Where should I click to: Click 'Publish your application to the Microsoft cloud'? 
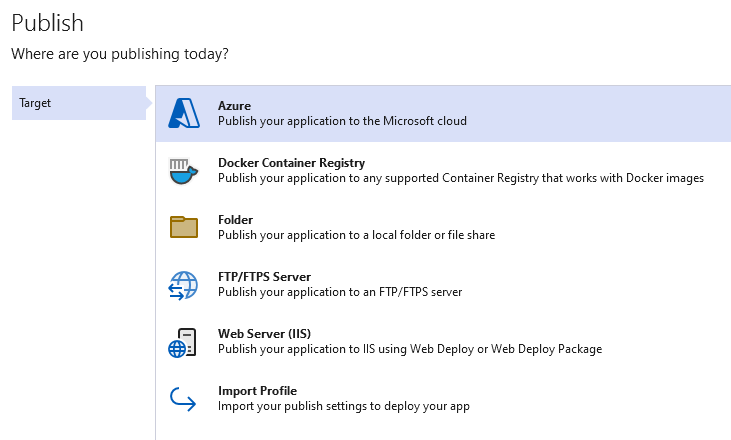pos(342,121)
